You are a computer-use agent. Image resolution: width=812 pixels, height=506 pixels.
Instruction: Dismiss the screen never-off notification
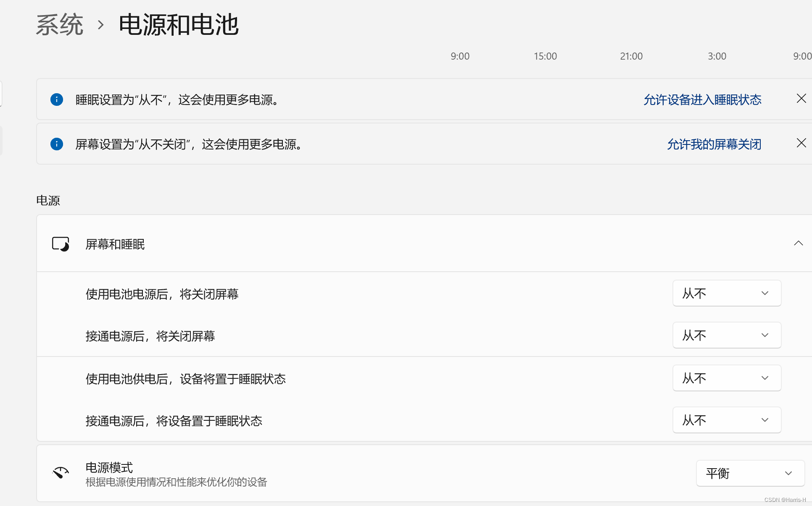[801, 143]
